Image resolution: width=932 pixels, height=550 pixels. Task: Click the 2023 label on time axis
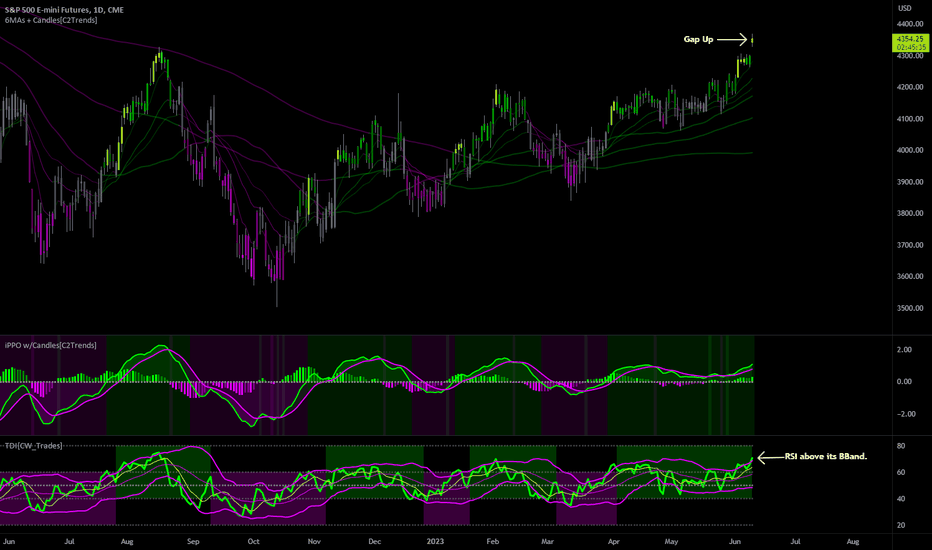click(x=435, y=542)
